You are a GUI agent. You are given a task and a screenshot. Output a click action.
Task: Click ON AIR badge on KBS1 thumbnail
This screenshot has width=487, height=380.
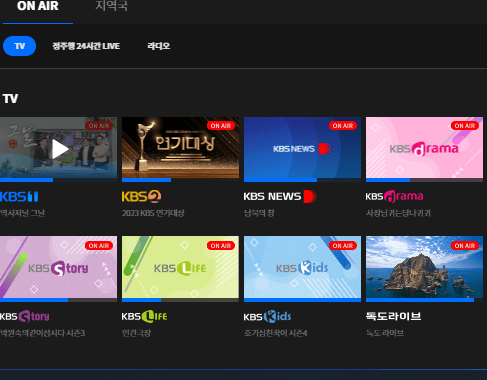99,126
